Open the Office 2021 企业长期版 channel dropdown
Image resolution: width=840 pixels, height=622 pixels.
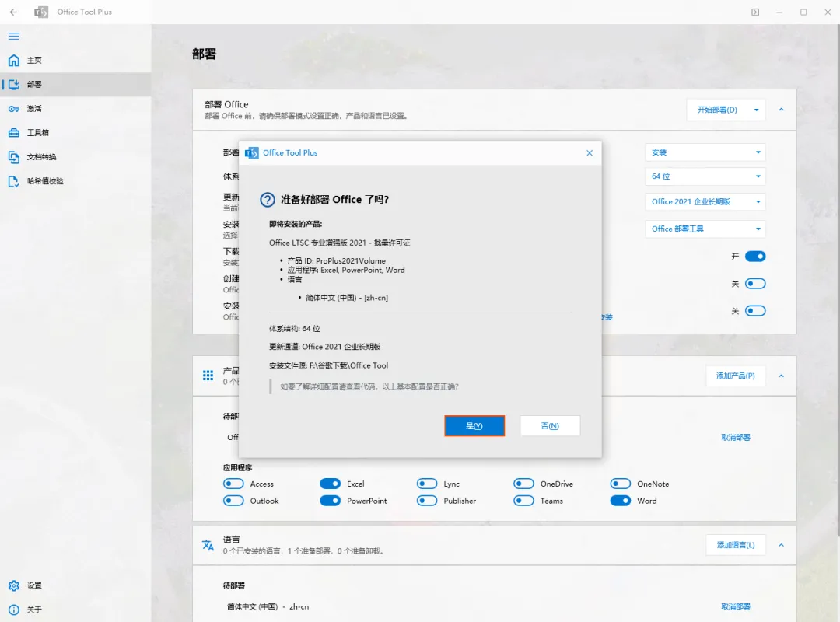pyautogui.click(x=705, y=202)
